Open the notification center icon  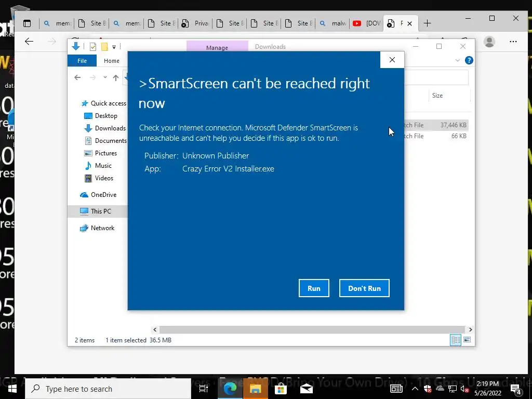[x=516, y=389]
